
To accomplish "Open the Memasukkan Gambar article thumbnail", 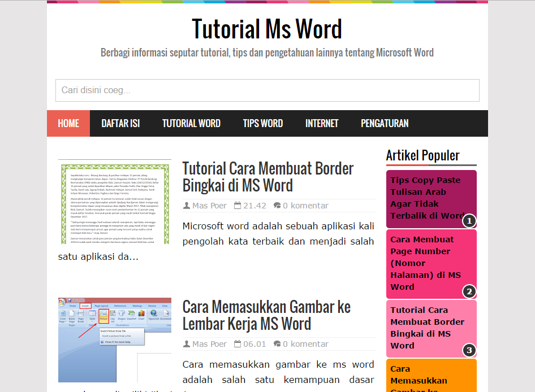I will pyautogui.click(x=115, y=340).
